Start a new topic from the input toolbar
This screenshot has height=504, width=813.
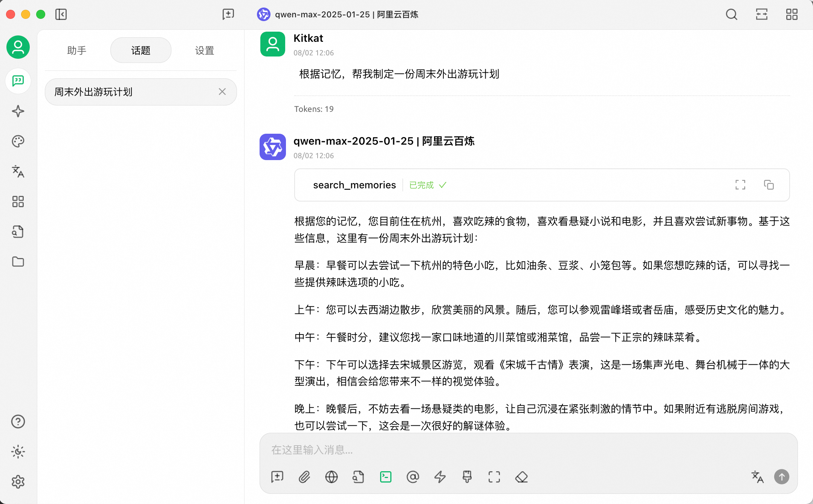[x=277, y=477]
